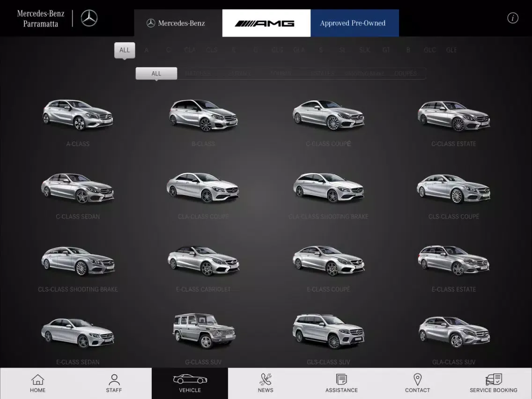Filter models by GT class
This screenshot has width=532, height=399.
[386, 50]
